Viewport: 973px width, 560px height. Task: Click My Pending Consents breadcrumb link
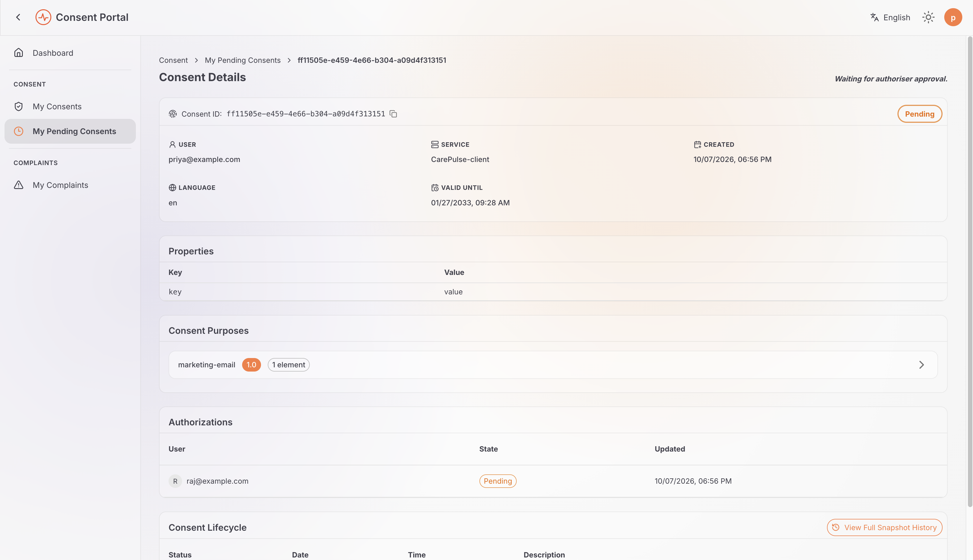(x=242, y=60)
